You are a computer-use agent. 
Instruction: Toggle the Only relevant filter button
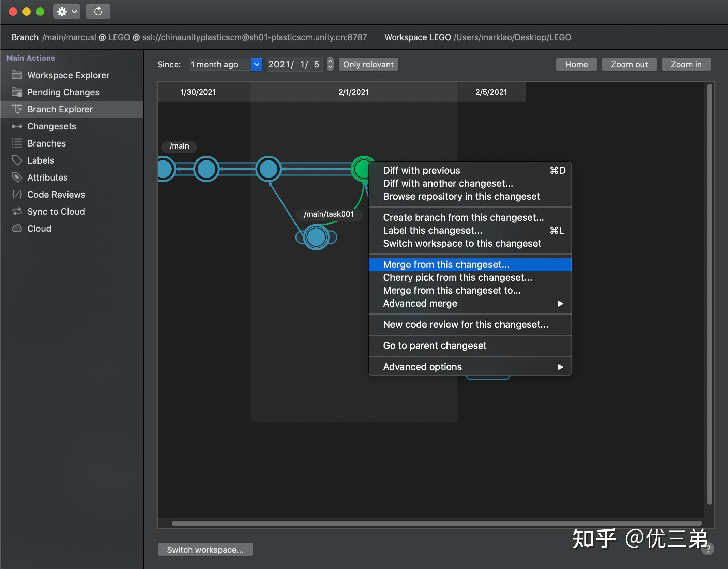[368, 64]
